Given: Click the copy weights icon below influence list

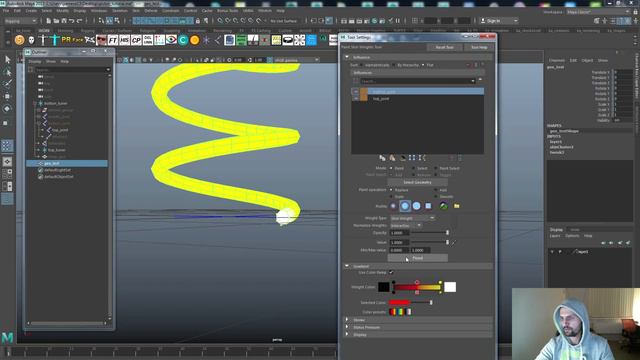Looking at the screenshot, I should (x=382, y=158).
